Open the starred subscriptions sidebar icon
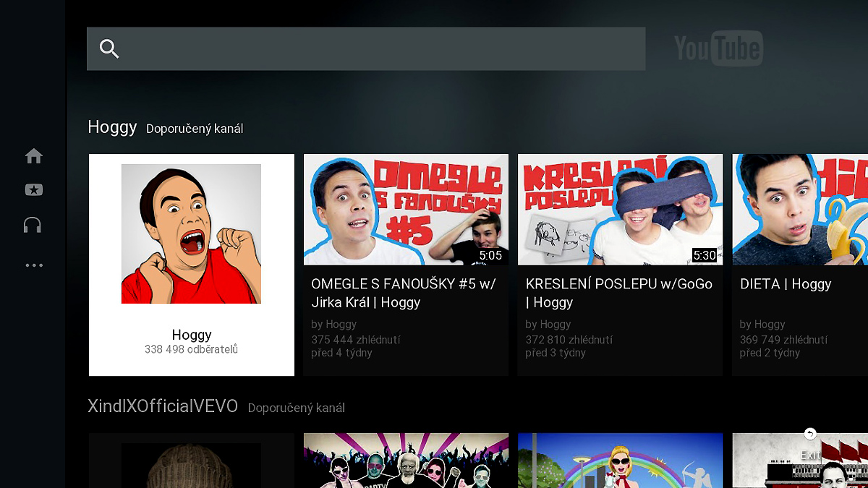Viewport: 868px width, 488px height. pos(33,190)
